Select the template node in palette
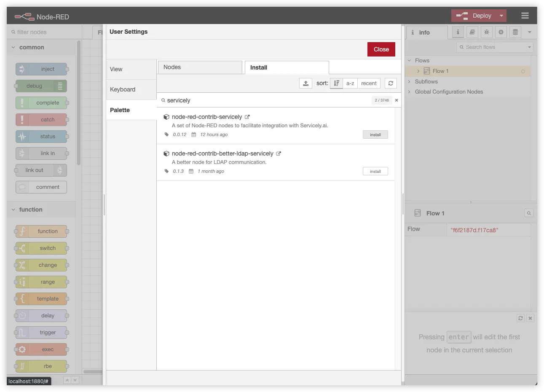Image resolution: width=544 pixels, height=392 pixels. [x=41, y=299]
